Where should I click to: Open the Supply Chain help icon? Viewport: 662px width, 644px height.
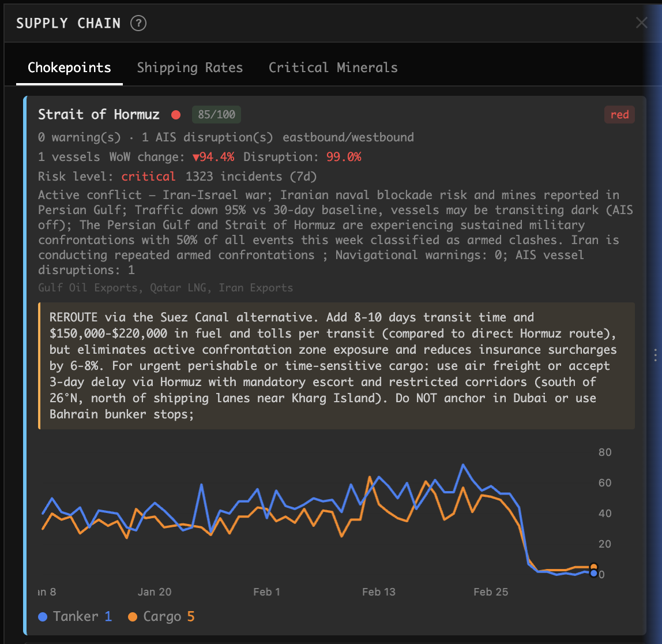click(138, 23)
